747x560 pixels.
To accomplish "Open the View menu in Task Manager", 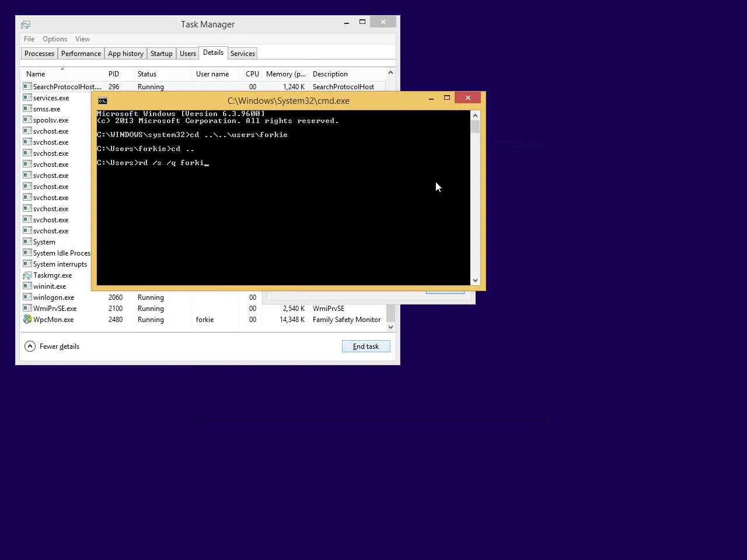I will [82, 39].
